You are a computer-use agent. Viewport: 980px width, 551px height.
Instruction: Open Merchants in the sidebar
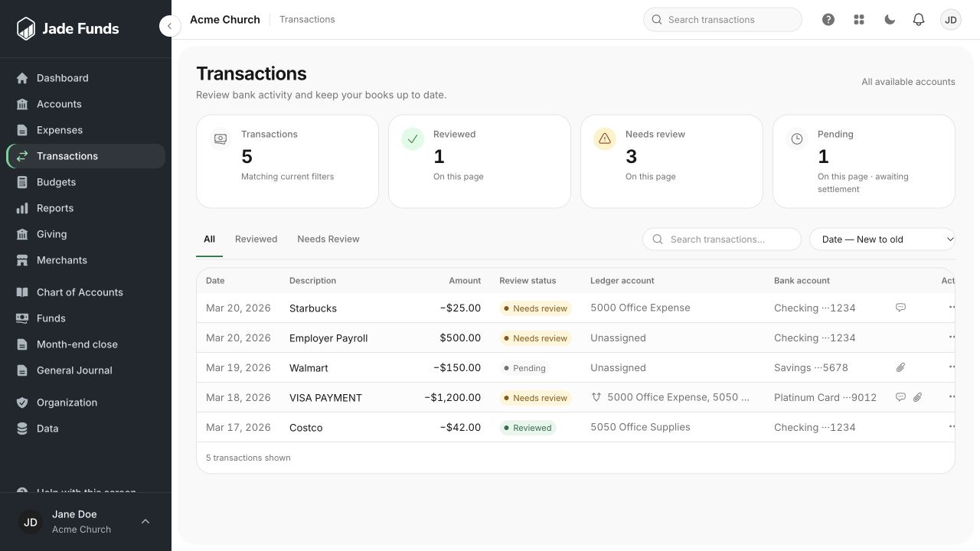86,260
